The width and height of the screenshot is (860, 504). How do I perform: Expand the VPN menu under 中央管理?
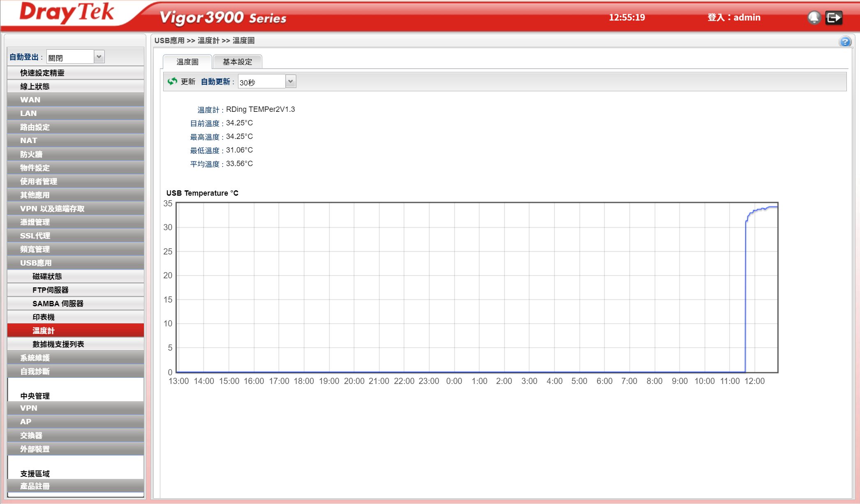tap(76, 408)
